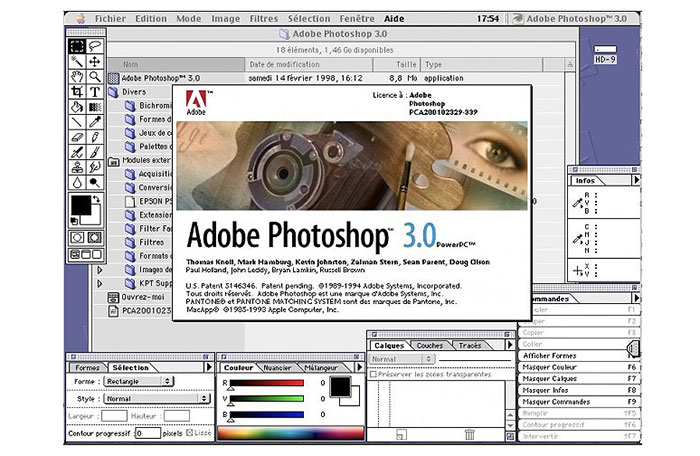Reset to default colors icon in toolbox

coord(75,221)
